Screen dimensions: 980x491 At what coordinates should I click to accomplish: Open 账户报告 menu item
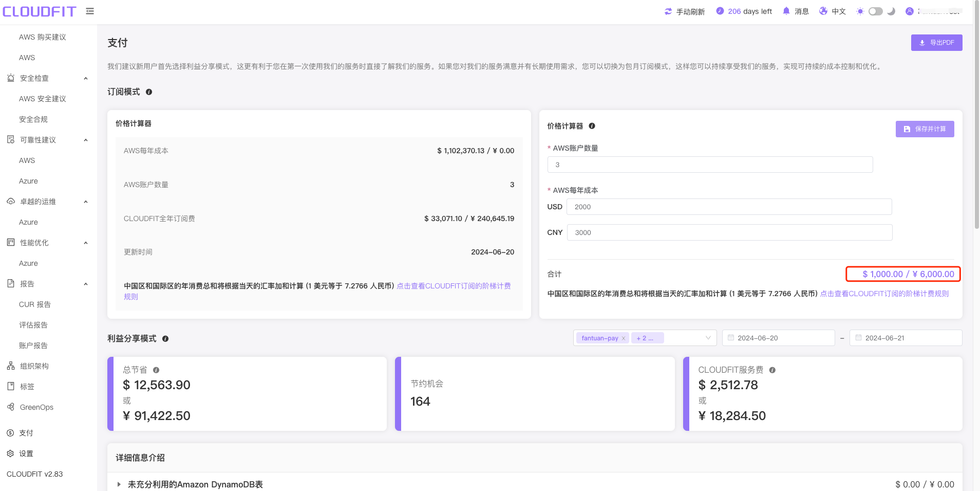click(33, 345)
